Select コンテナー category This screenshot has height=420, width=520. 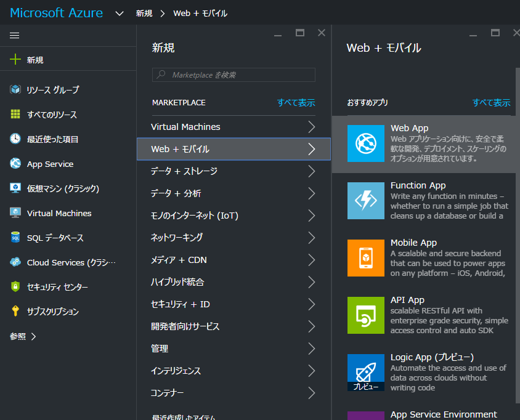[x=234, y=393]
